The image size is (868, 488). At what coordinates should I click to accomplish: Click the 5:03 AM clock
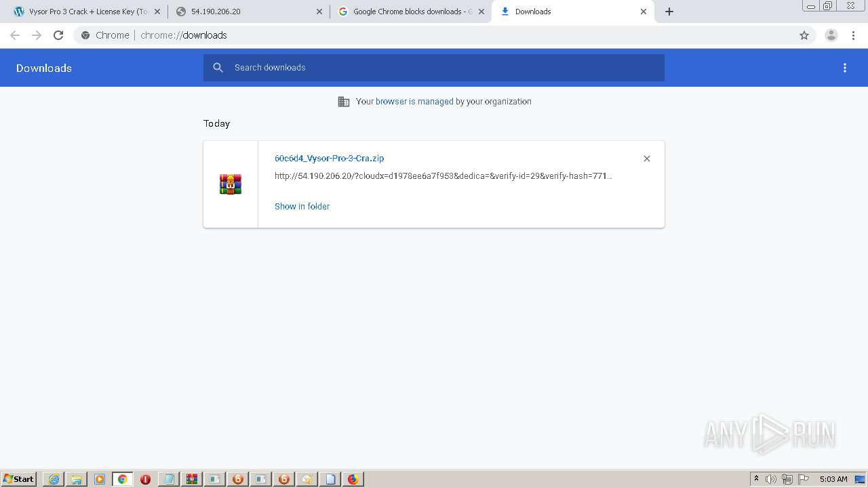(833, 479)
